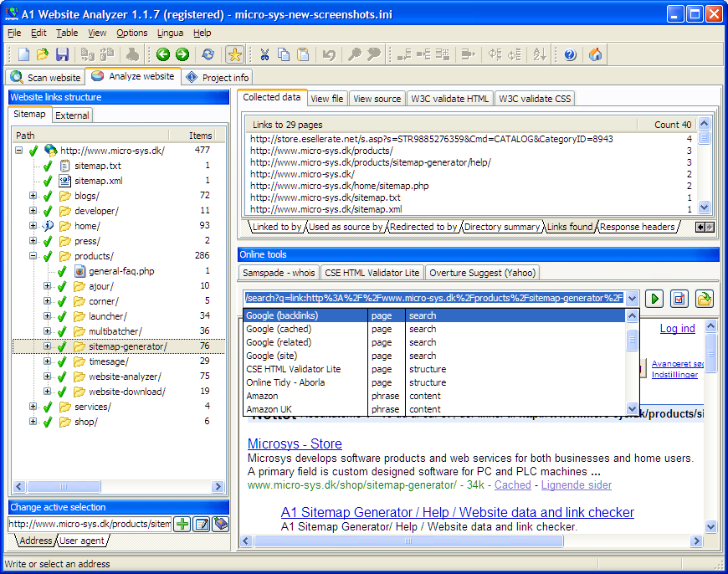Open the Microsys - Store link
The width and height of the screenshot is (728, 574).
tap(295, 443)
